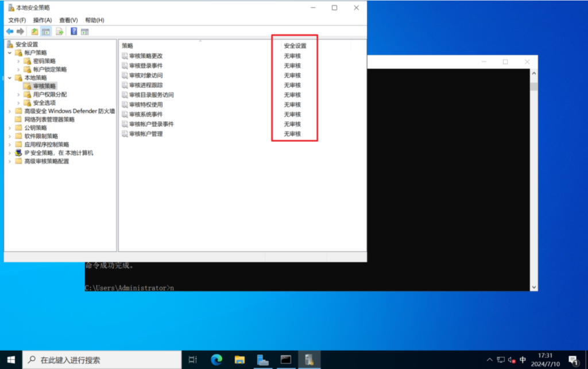Open Microsoft Edge from the taskbar
The height and width of the screenshot is (369, 588).
(216, 360)
